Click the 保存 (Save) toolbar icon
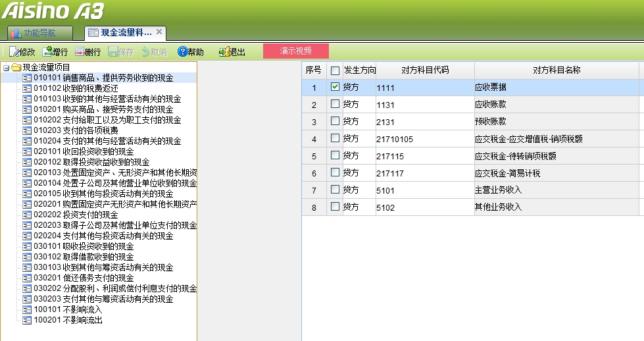Screen dimensions: 644x341 coord(121,52)
